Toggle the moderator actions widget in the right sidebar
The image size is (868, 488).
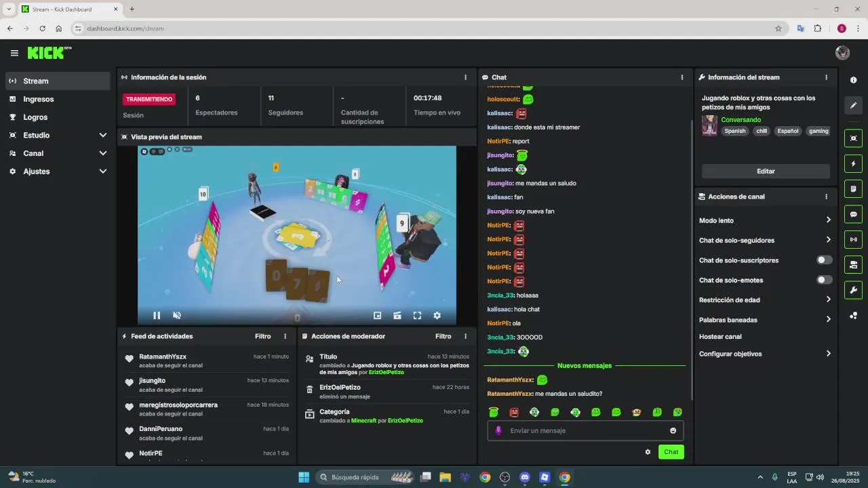(853, 265)
